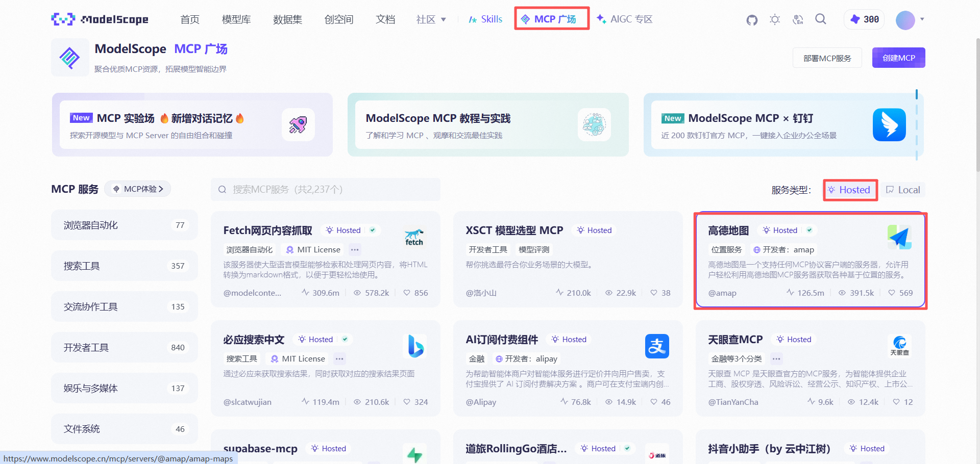Open the GitHub icon link
Screen dimensions: 980x464
[752, 20]
